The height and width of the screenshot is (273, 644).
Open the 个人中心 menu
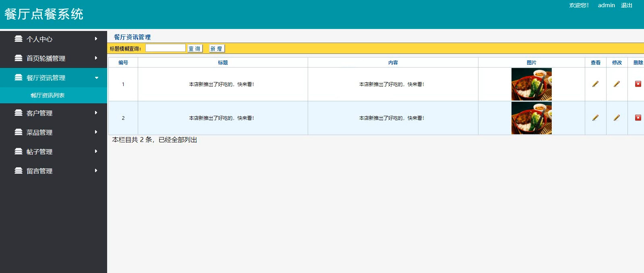coord(54,39)
